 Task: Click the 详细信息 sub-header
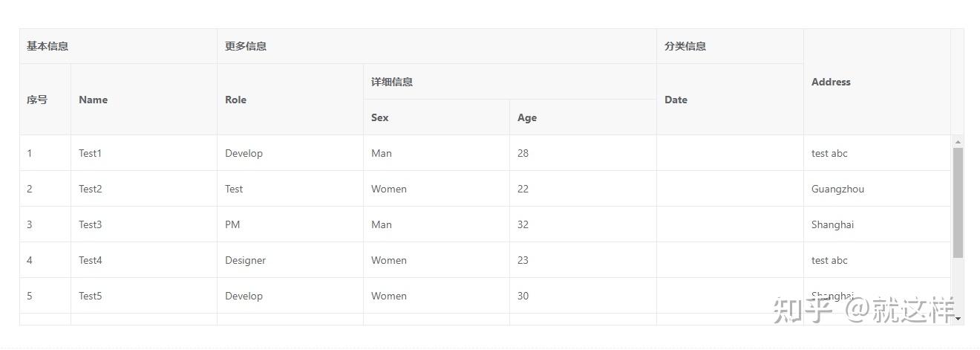click(x=392, y=82)
